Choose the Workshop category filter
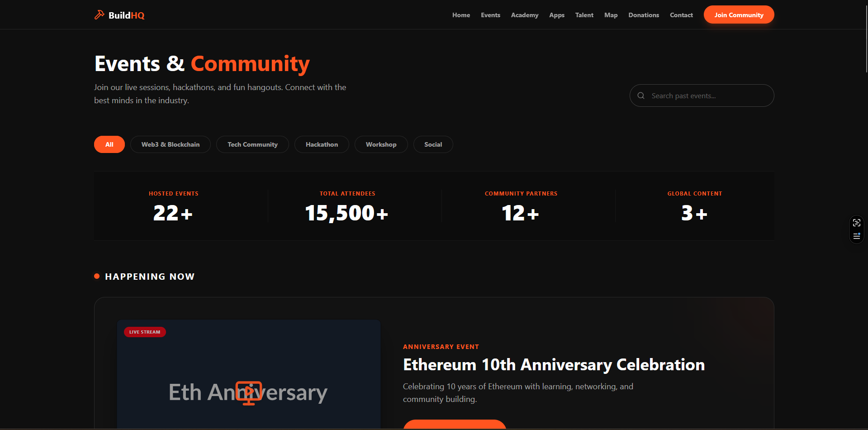Image resolution: width=868 pixels, height=430 pixels. pos(381,144)
